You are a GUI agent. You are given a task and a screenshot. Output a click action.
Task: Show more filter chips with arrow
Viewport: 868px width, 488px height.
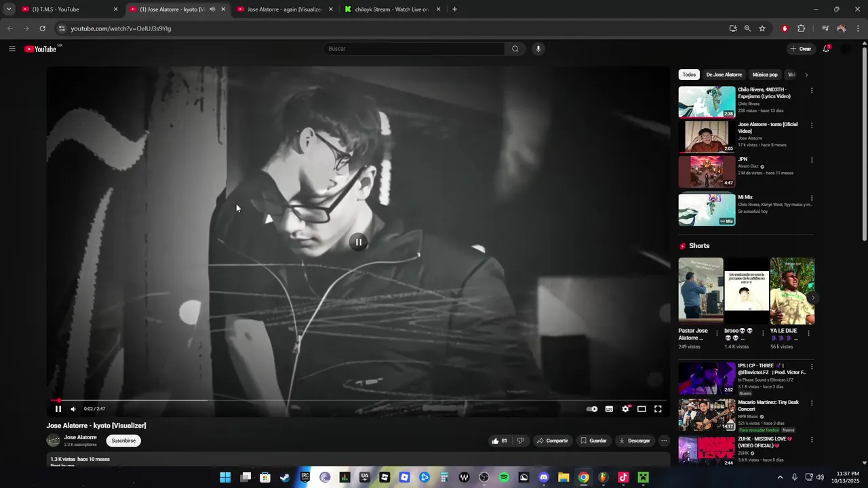806,75
